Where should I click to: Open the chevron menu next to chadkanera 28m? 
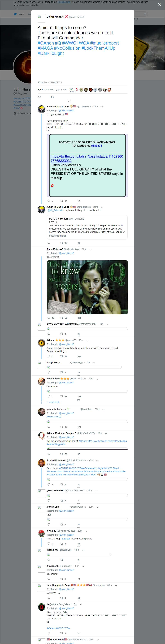coord(102,107)
